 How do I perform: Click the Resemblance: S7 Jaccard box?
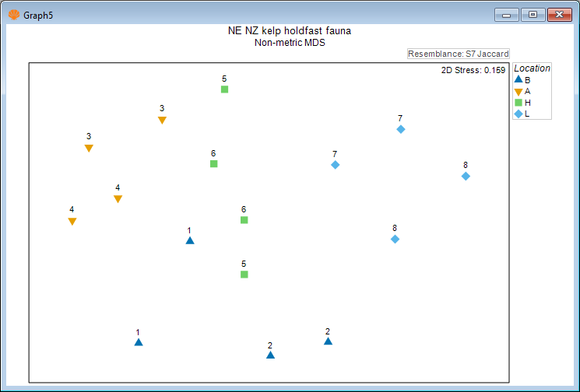tap(458, 54)
